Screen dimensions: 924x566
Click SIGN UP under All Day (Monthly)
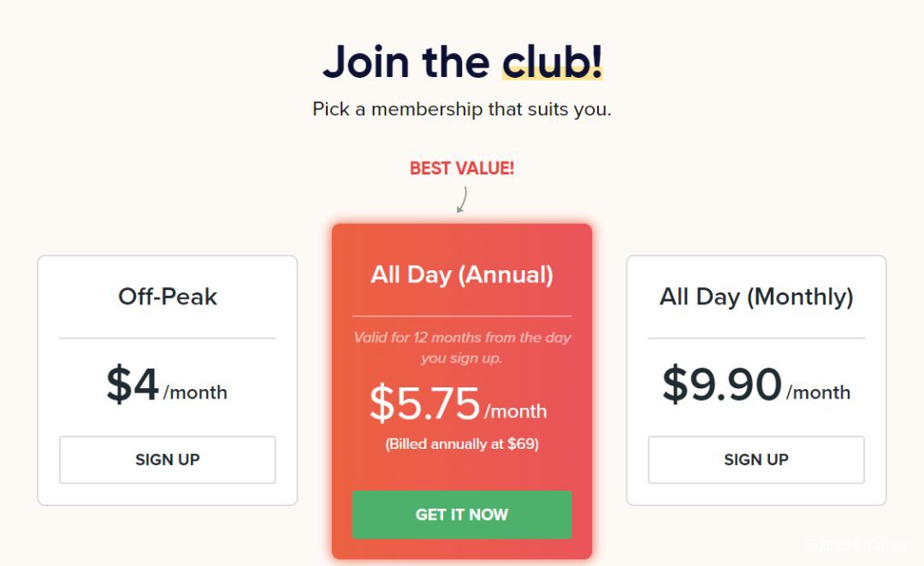(x=756, y=460)
